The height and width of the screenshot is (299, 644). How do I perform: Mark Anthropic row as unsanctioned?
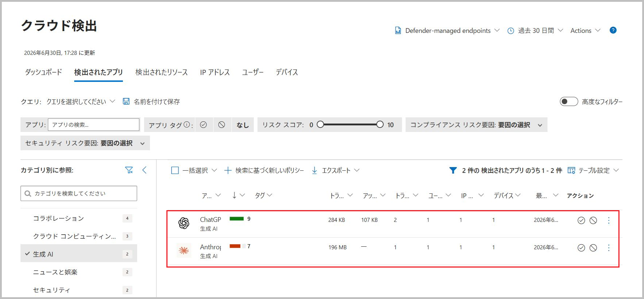point(593,248)
